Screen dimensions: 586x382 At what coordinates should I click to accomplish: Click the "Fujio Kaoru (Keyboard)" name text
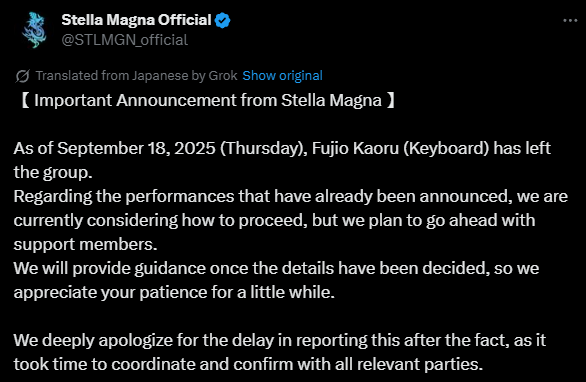[400, 148]
